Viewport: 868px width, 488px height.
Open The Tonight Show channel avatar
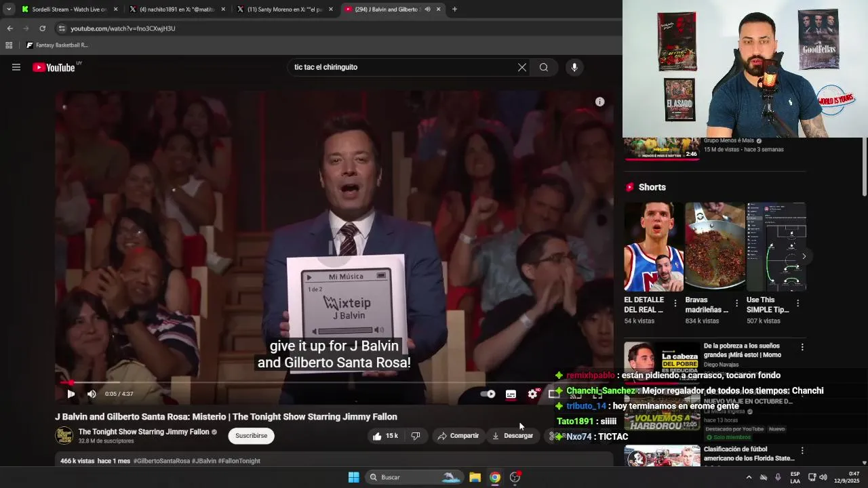[x=64, y=436]
